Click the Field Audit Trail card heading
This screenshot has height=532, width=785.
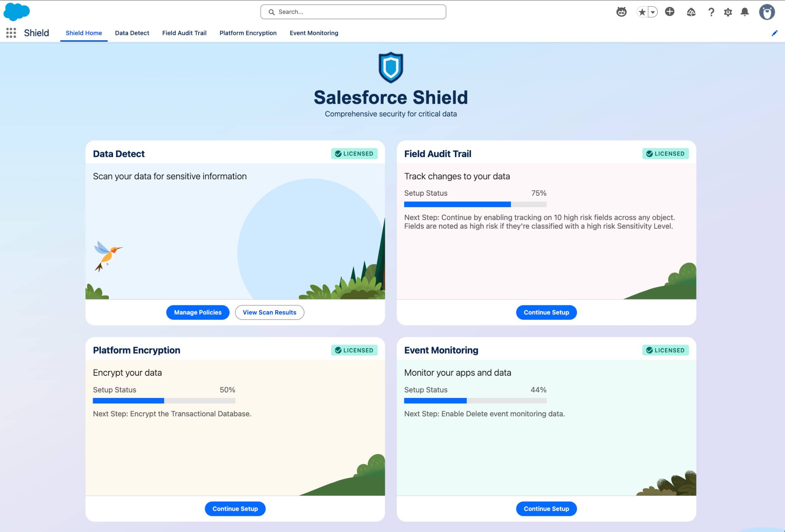(438, 154)
